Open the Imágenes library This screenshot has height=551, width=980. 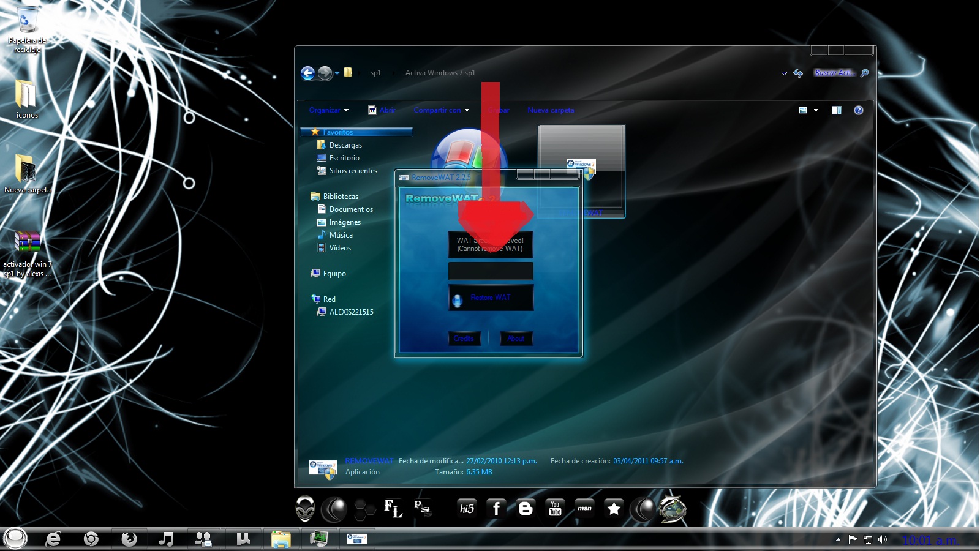click(x=345, y=222)
